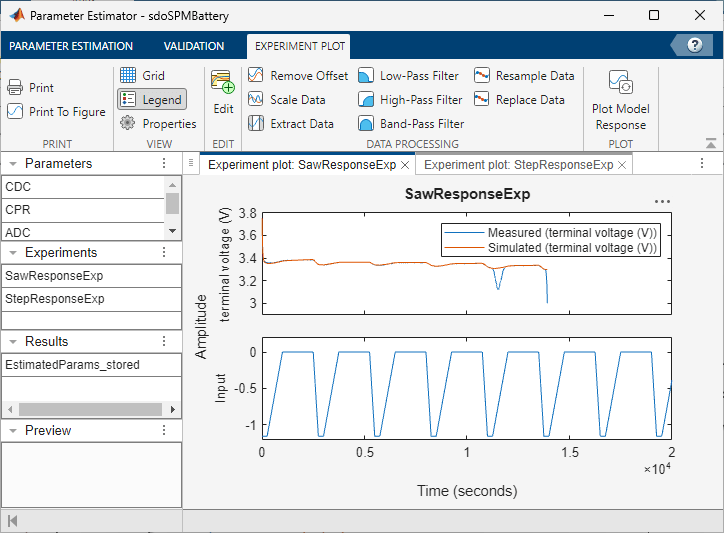Screen dimensions: 724x533
Task: Switch to the Validation ribbon tab
Action: [x=194, y=46]
